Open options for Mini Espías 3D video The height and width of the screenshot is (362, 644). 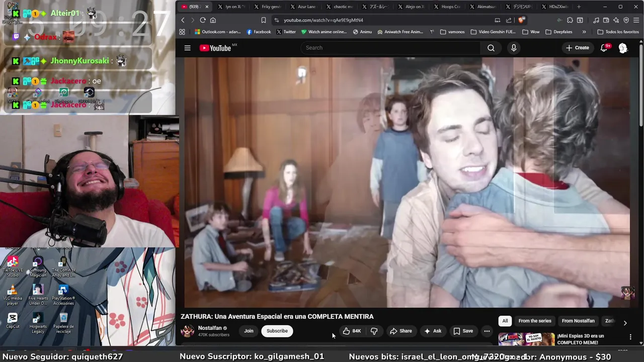(x=630, y=337)
